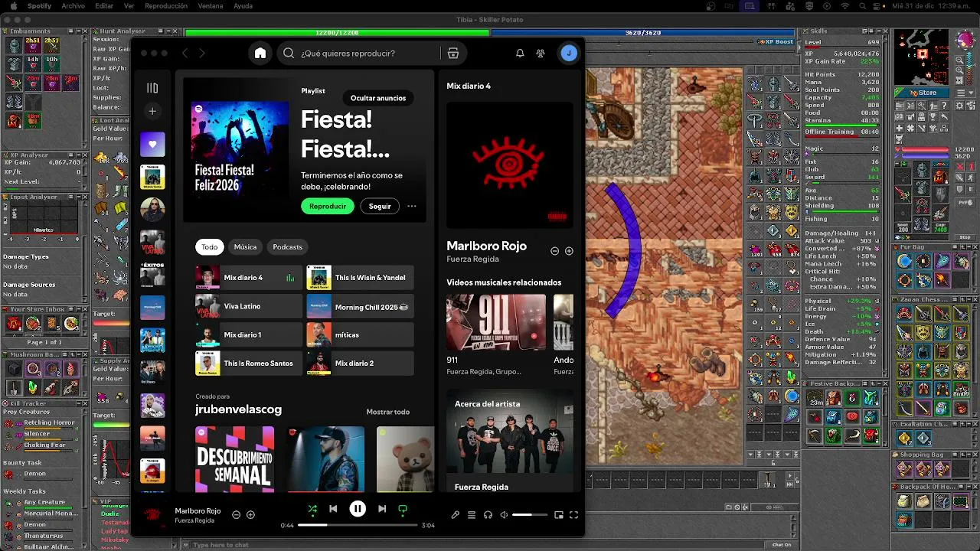The height and width of the screenshot is (551, 980).
Task: Open the user profile avatar
Action: (568, 53)
